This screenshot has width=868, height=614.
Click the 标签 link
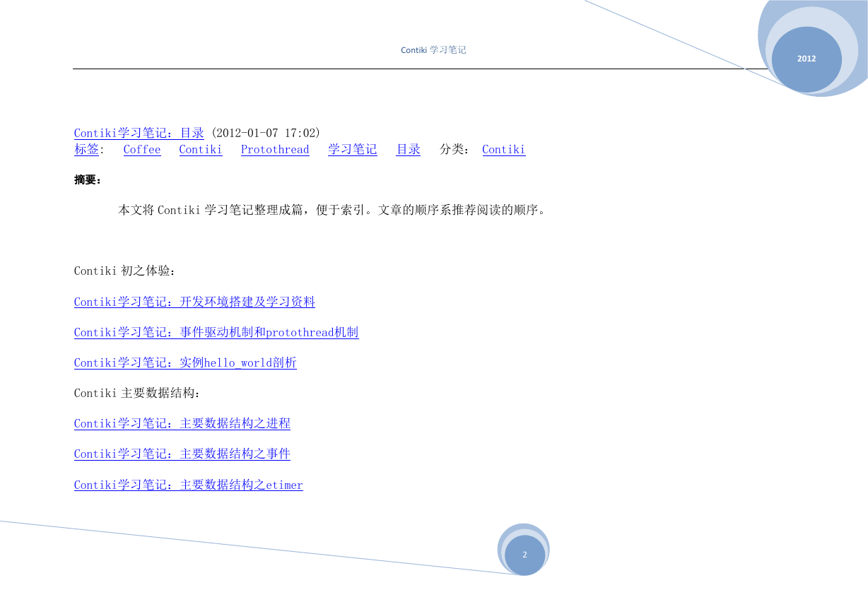(x=87, y=149)
